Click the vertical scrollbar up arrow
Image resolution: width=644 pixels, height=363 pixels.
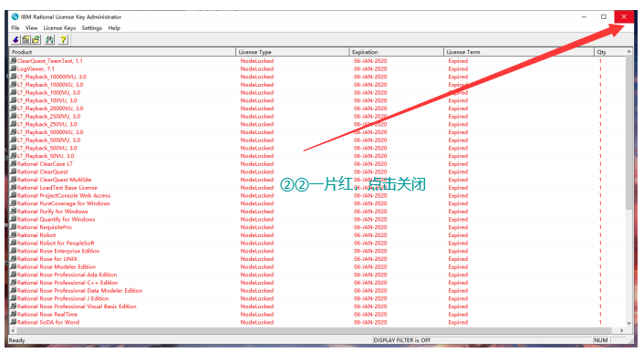point(628,52)
